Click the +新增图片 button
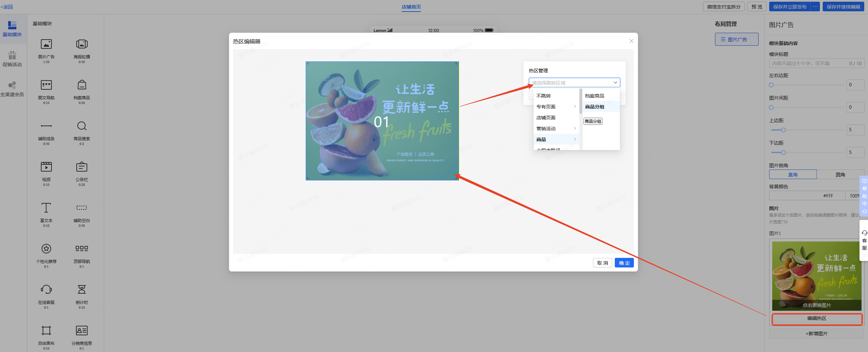The image size is (868, 352). point(817,334)
